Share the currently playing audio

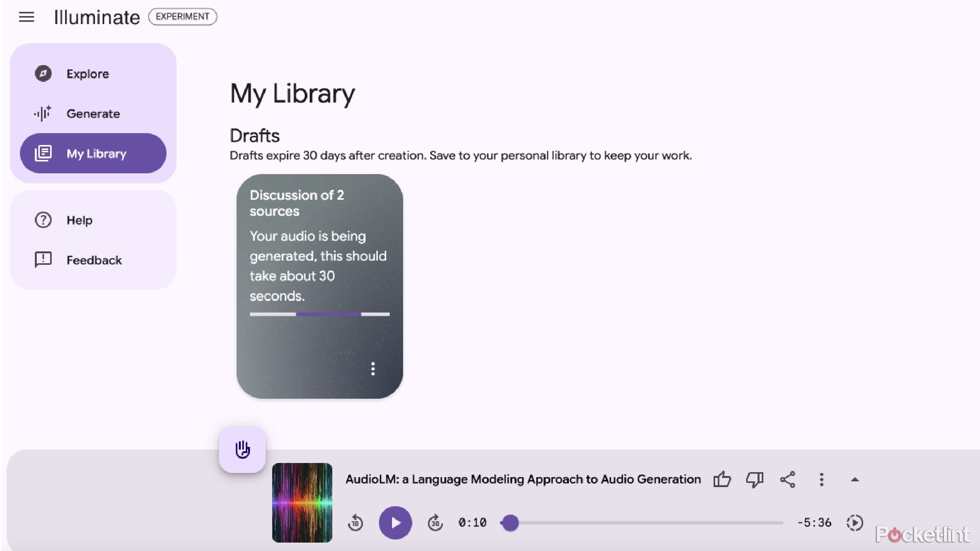[x=788, y=479]
